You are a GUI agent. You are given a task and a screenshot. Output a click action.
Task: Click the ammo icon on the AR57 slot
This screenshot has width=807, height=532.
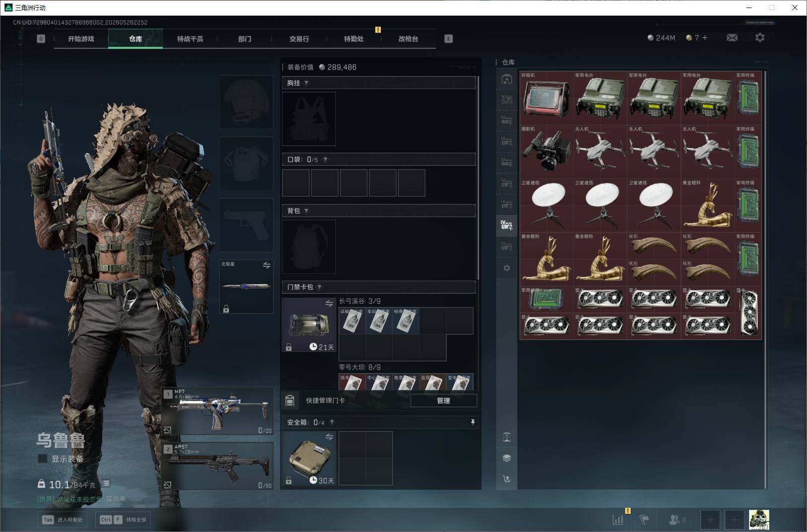[167, 485]
